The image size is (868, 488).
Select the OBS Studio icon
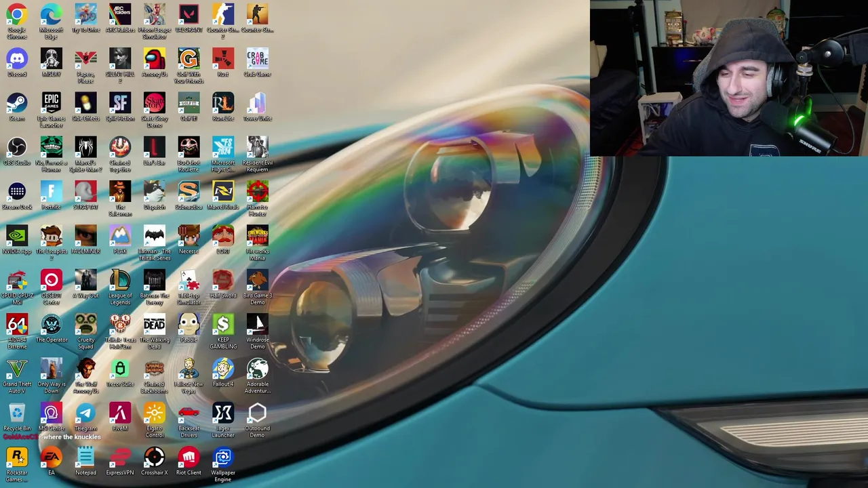pyautogui.click(x=17, y=148)
